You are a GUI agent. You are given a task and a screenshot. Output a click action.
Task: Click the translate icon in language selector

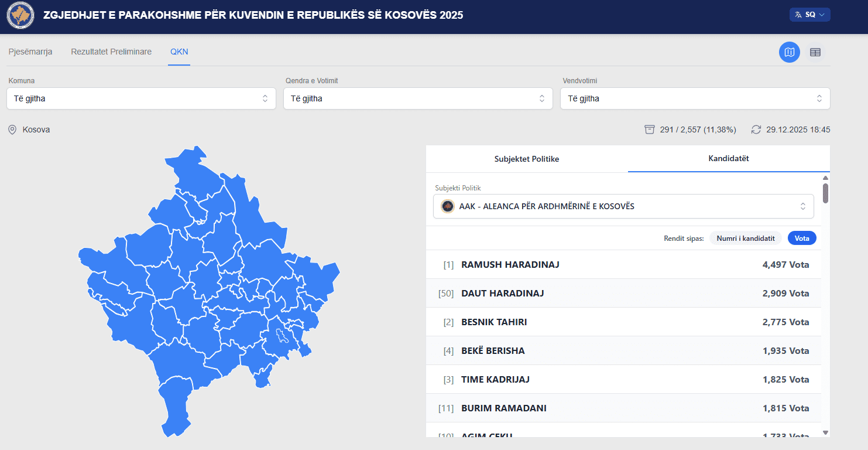pyautogui.click(x=798, y=15)
